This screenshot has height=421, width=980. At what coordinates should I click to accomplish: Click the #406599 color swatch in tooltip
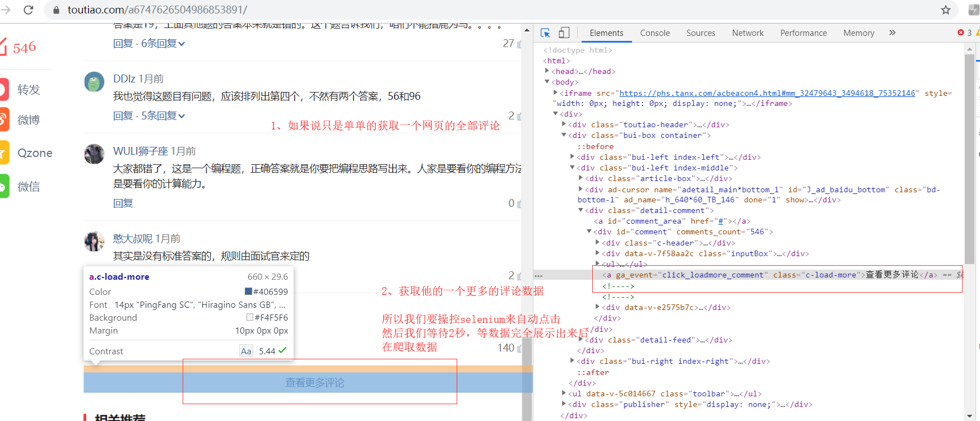pos(248,292)
